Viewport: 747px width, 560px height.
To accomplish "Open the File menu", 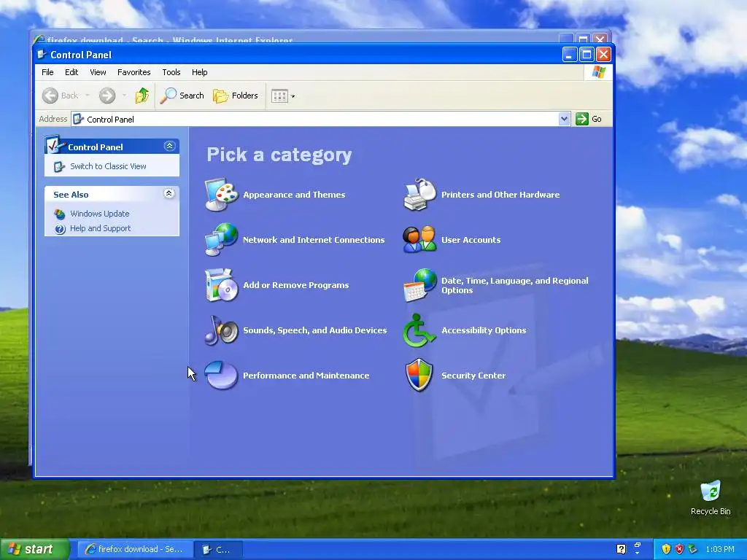I will (x=47, y=72).
